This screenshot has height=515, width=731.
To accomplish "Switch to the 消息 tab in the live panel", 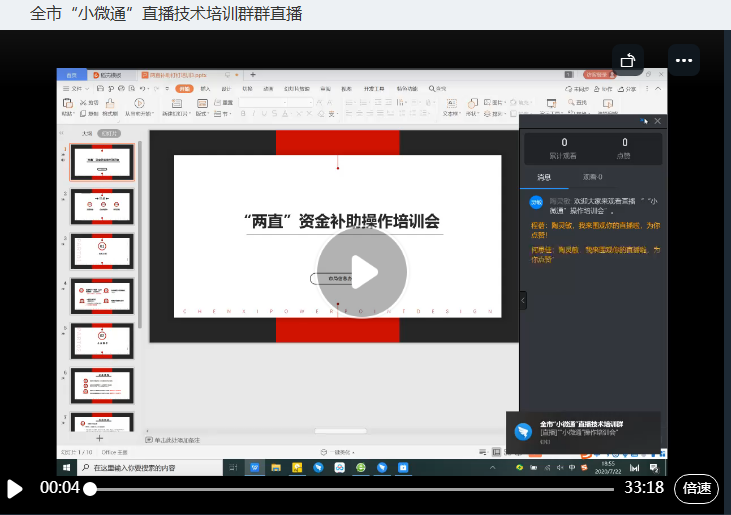I will pyautogui.click(x=544, y=177).
